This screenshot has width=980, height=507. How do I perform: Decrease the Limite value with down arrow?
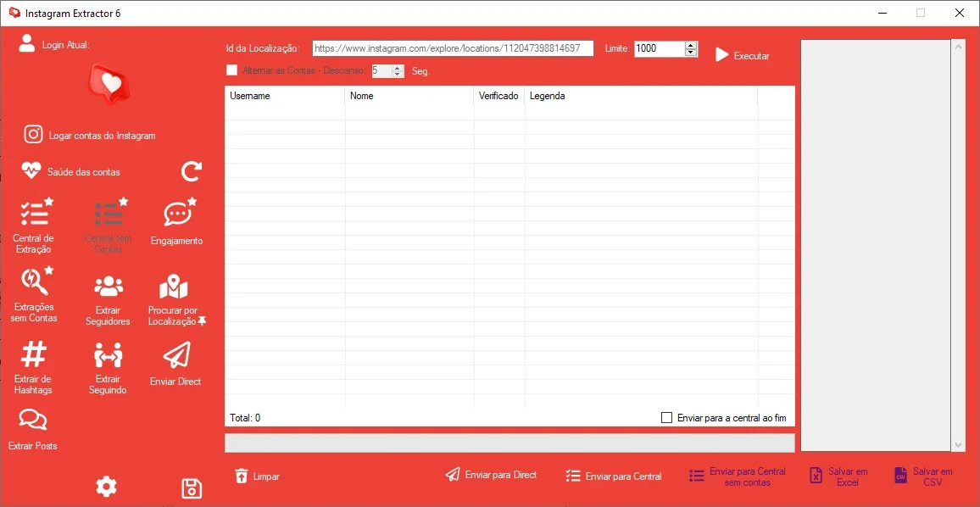click(x=691, y=53)
